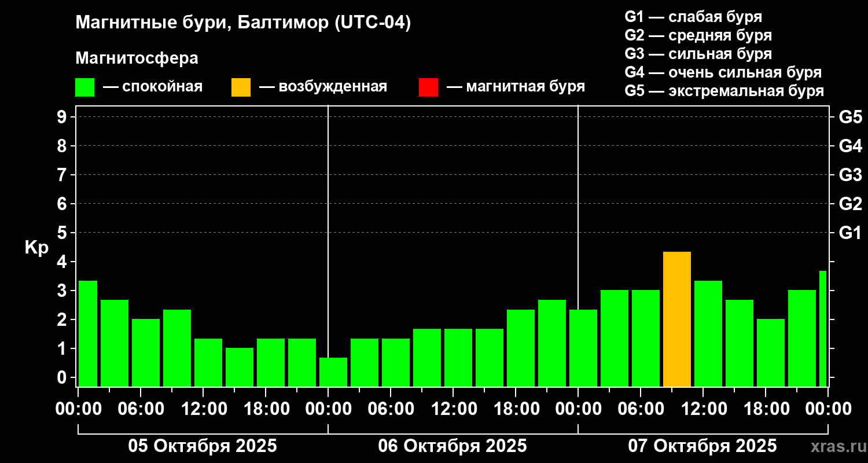Click right-axis label G1
The height and width of the screenshot is (463, 868).
coord(850,233)
